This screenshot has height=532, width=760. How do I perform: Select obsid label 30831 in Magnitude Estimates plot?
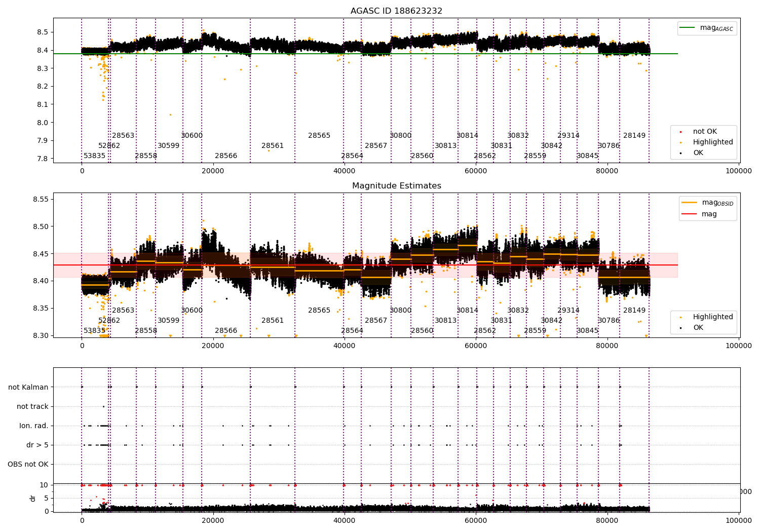502,321
